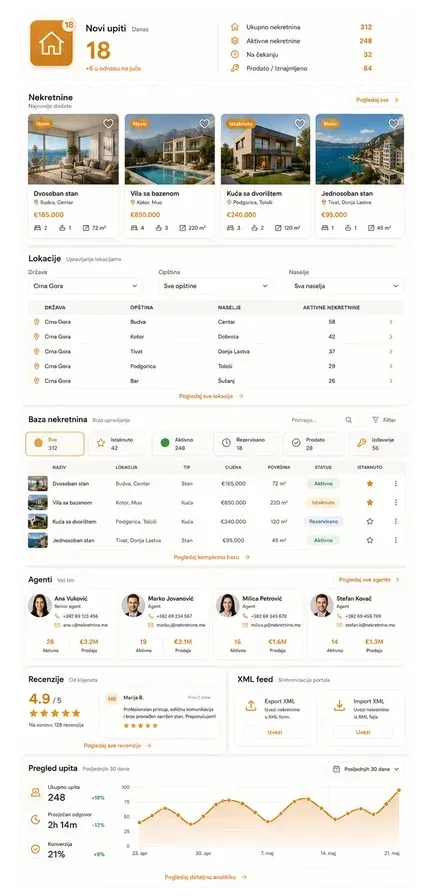Click the phone icon under Milica Petrović
This screenshot has width=432, height=896.
pyautogui.click(x=245, y=616)
